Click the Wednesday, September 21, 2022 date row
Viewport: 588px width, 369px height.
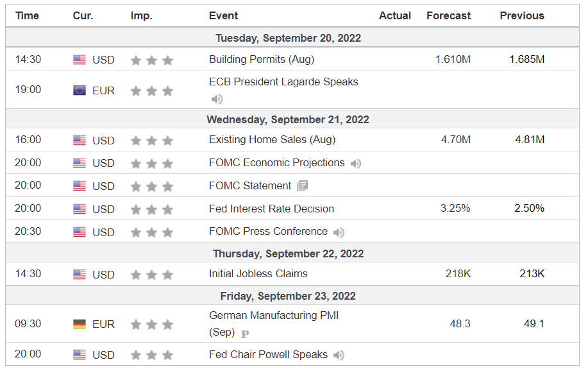292,119
